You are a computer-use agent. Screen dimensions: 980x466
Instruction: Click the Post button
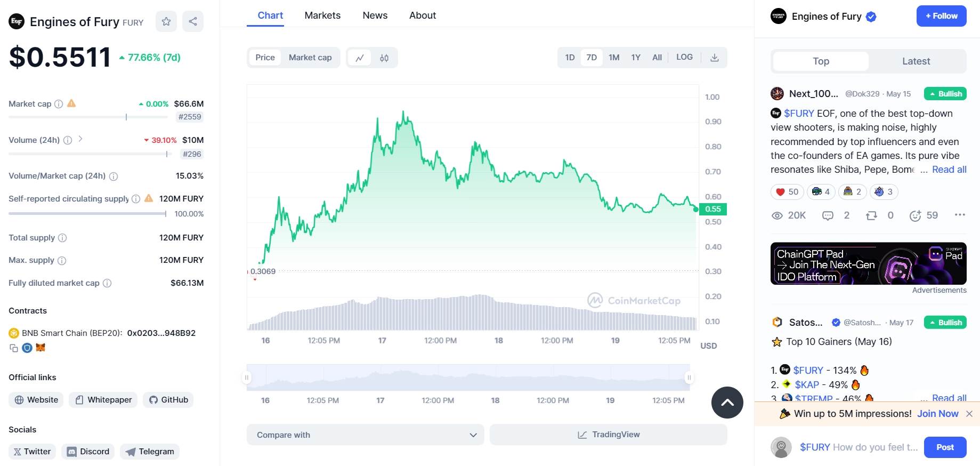tap(945, 447)
